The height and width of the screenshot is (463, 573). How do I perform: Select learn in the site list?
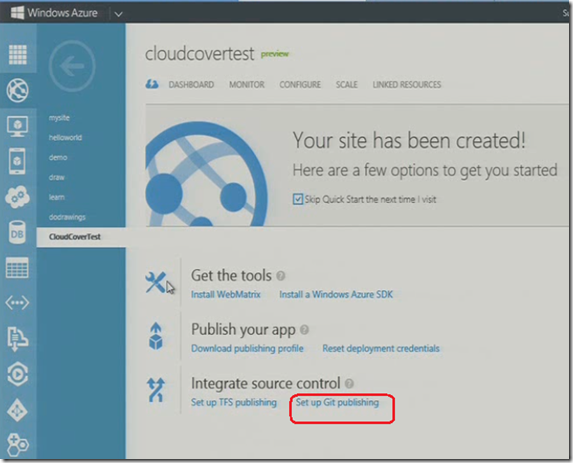57,197
